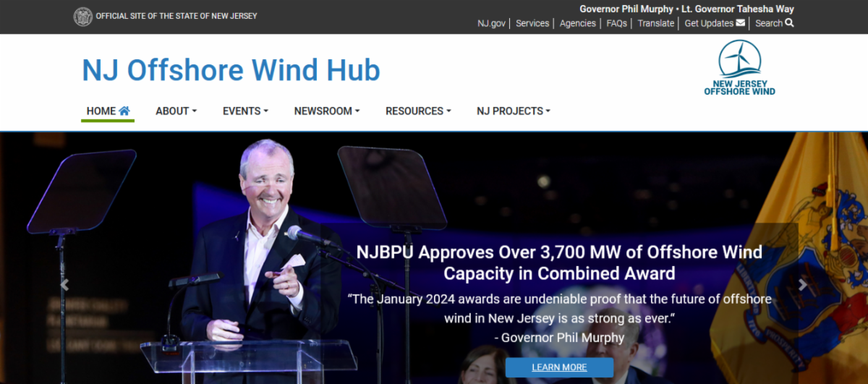This screenshot has width=868, height=384.
Task: Click the '- Governor Phil Murphy' quote attribution
Action: click(x=559, y=337)
